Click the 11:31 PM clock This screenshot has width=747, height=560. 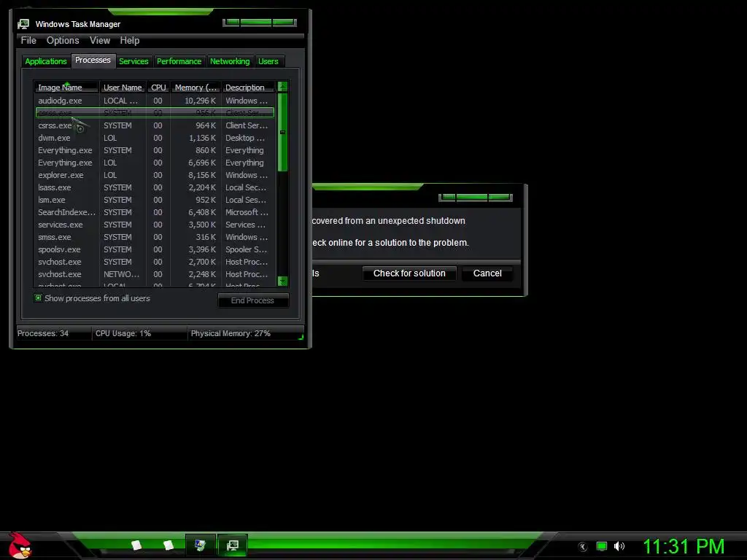click(x=684, y=546)
